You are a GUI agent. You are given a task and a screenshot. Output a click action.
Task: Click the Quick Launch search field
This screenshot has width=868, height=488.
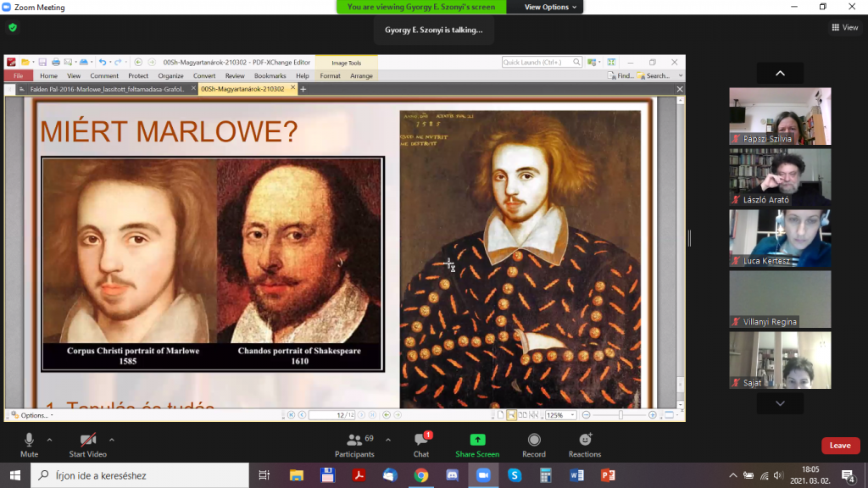(x=542, y=62)
